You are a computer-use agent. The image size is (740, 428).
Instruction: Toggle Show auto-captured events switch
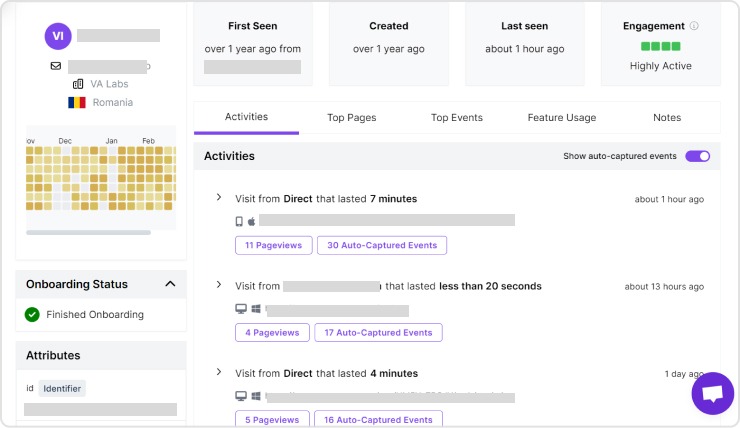click(x=698, y=156)
